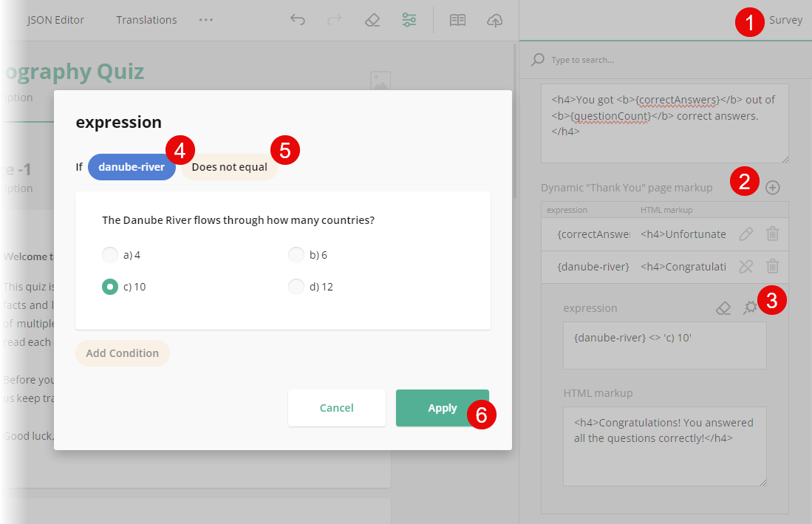Viewport: 812px width, 524px height.
Task: Click the Undo arrow icon
Action: click(298, 20)
